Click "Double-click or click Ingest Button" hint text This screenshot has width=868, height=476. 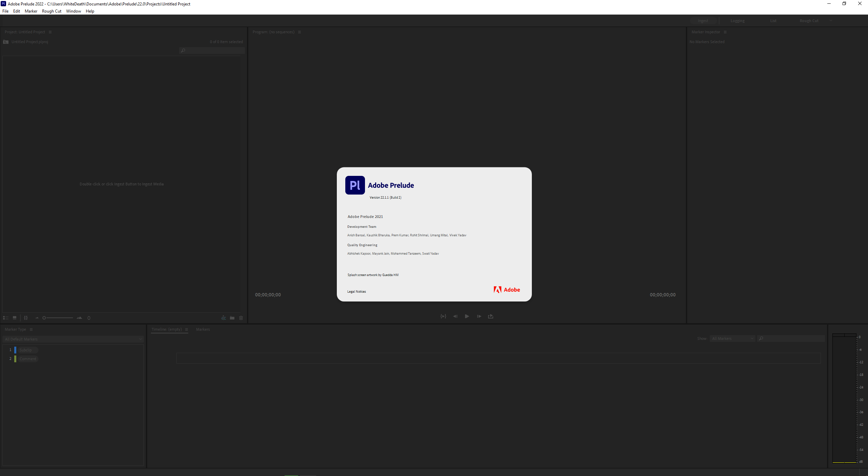tap(122, 184)
